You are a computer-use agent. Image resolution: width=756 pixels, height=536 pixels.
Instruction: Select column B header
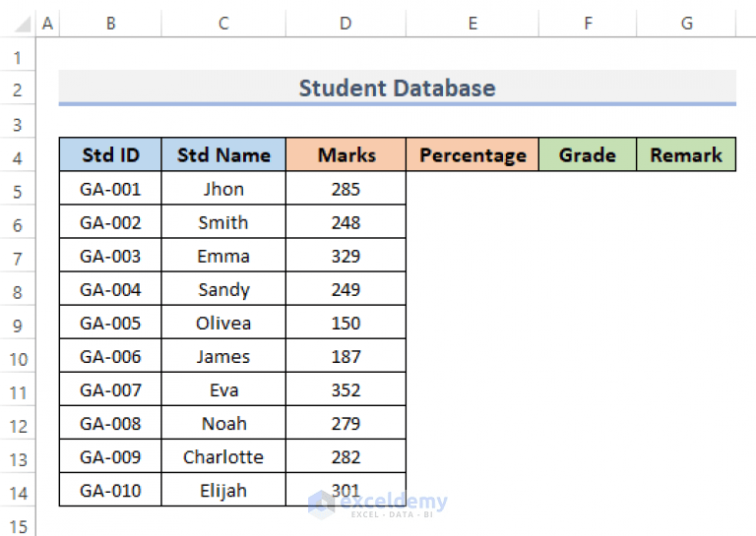[x=110, y=24]
